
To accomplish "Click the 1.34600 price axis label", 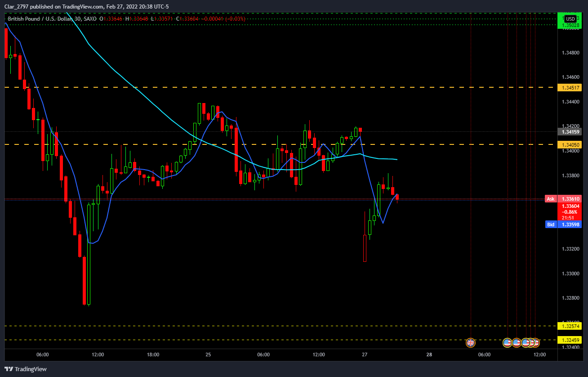I will (x=570, y=77).
